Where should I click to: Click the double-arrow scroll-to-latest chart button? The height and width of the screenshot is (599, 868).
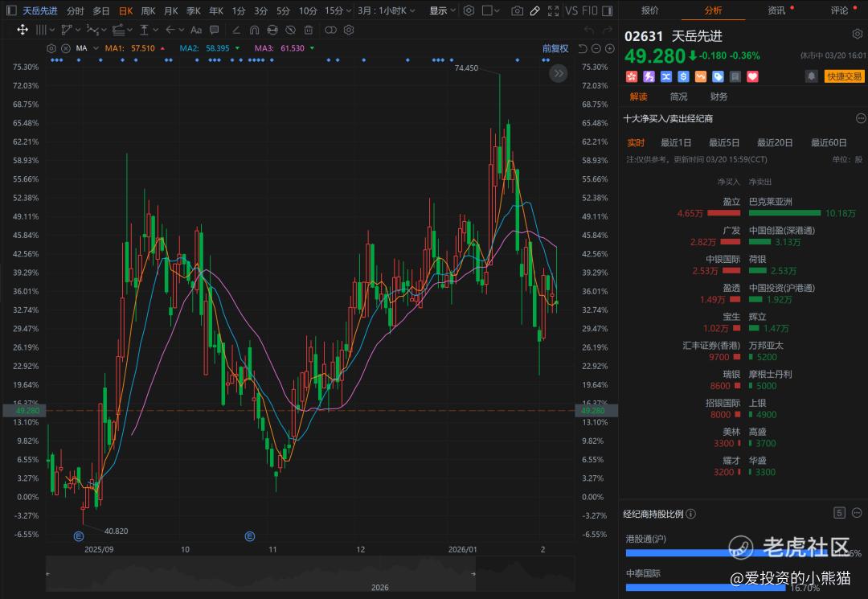coord(558,73)
